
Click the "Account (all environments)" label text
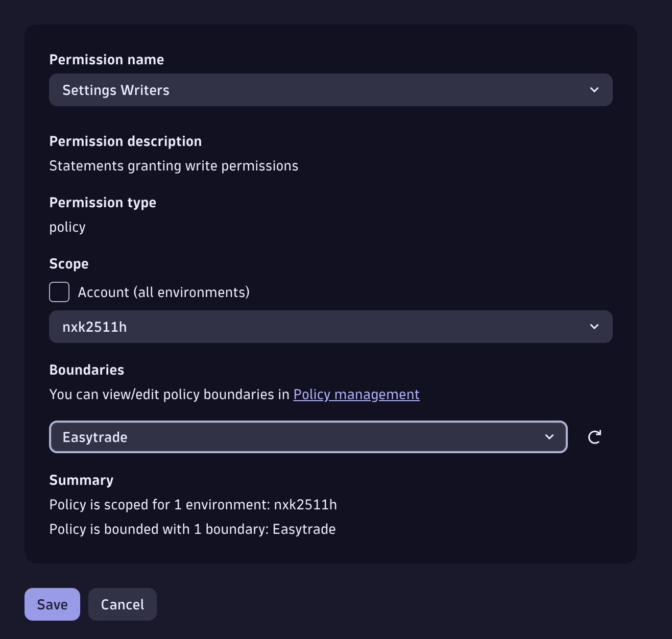[163, 292]
